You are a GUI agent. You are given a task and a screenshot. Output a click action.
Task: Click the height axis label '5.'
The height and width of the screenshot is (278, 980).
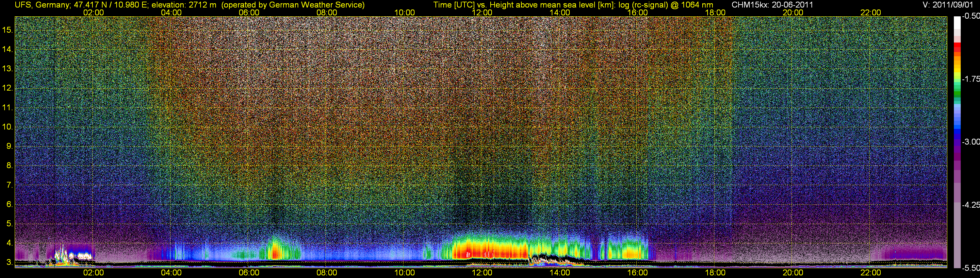point(10,223)
